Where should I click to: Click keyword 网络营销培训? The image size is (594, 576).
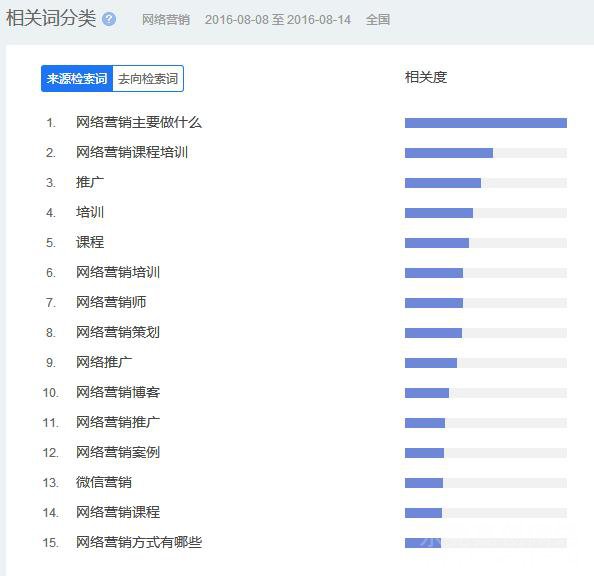point(118,272)
